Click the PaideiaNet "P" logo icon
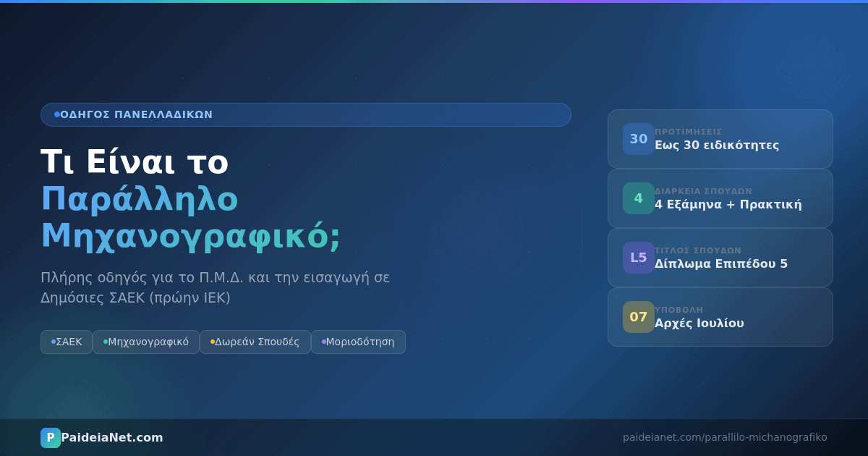 pos(50,437)
